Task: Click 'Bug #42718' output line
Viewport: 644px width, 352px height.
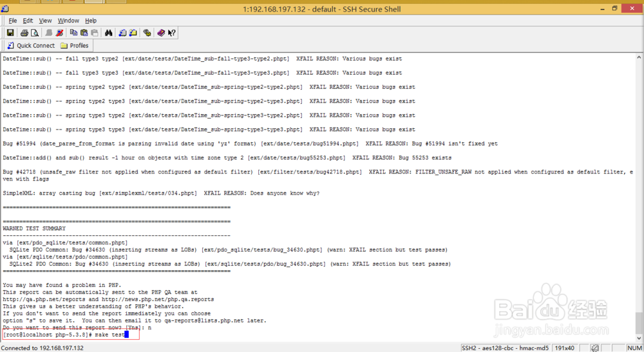Action: [x=317, y=175]
